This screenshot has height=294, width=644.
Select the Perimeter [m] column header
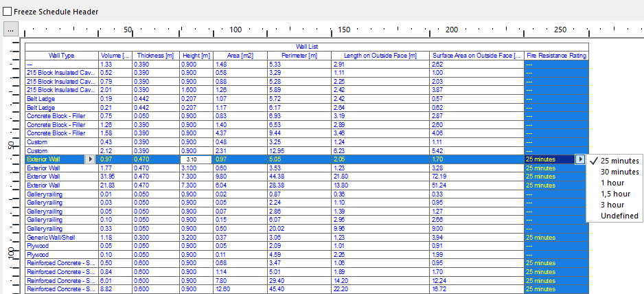pos(299,56)
